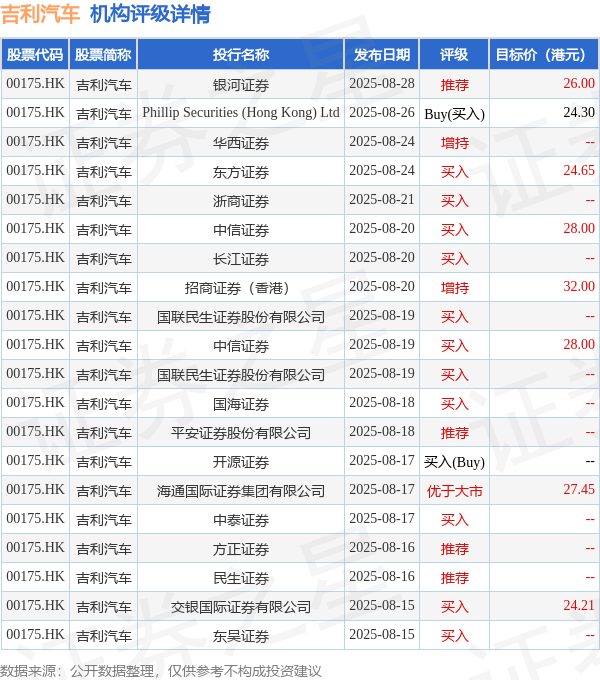This screenshot has height=680, width=600.
Task: Click the 增持 rating in 华西证券 row
Action: coord(454,143)
